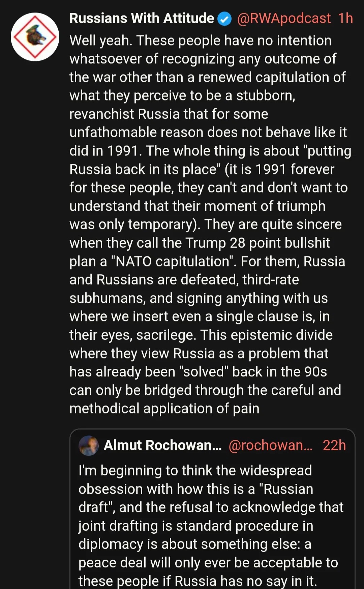364x589 pixels.
Task: Click the Russians With Attitude display name
Action: pos(142,19)
